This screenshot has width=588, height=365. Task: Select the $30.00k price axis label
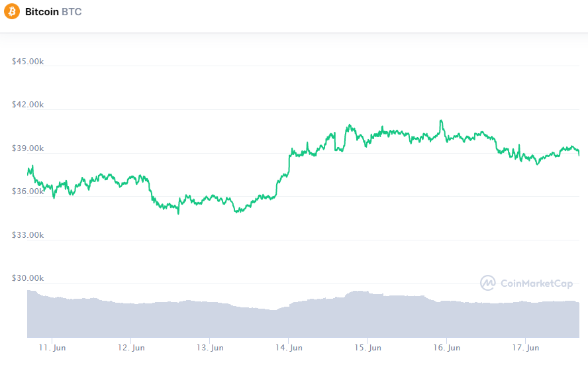click(28, 278)
